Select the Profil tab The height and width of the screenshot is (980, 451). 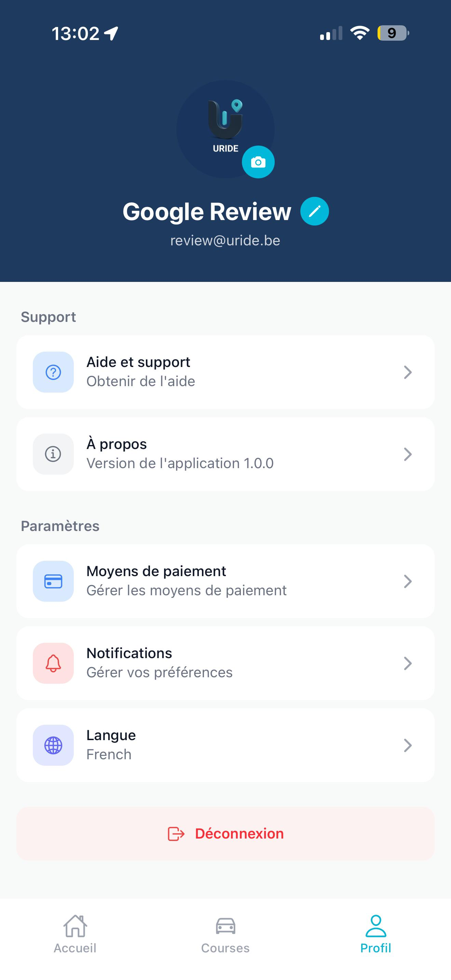[x=376, y=934]
